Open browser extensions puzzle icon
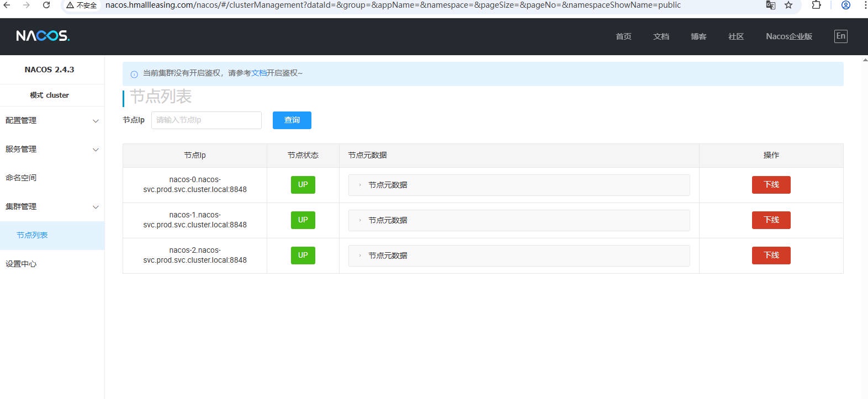Image resolution: width=868 pixels, height=399 pixels. pos(816,5)
